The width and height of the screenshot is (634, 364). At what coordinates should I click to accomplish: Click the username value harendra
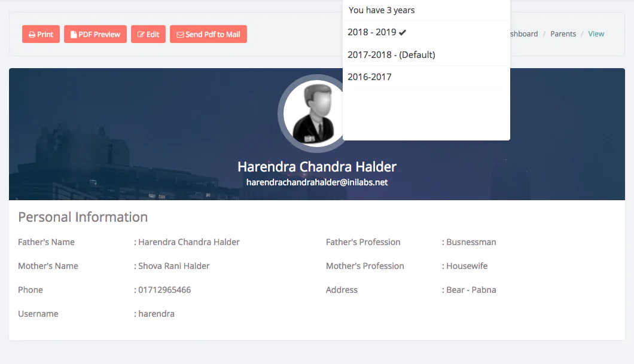point(157,314)
